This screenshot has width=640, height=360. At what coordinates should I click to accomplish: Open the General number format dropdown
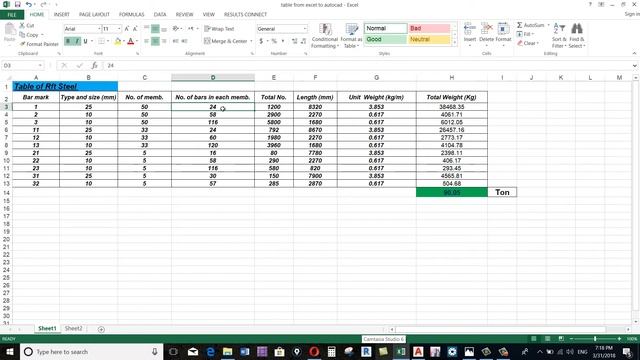pyautogui.click(x=305, y=29)
